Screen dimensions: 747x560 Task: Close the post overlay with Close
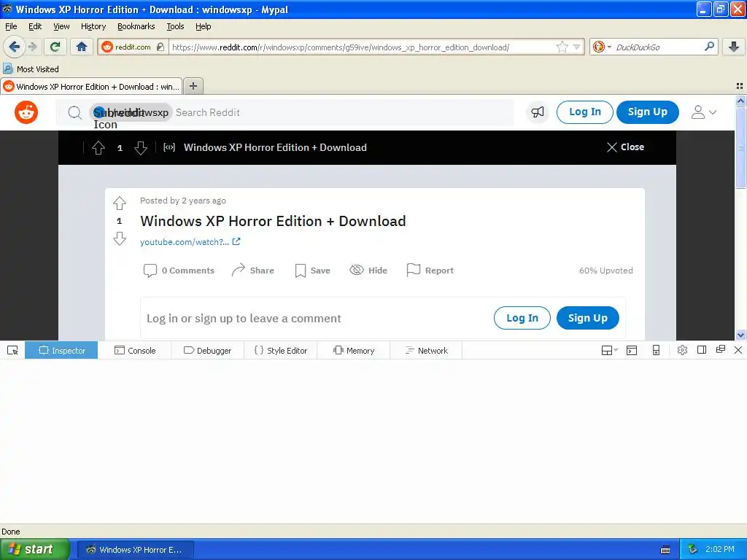(x=625, y=147)
